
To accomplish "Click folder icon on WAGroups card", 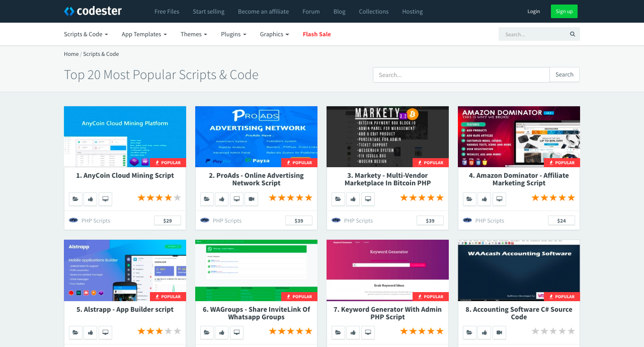I will 207,332.
